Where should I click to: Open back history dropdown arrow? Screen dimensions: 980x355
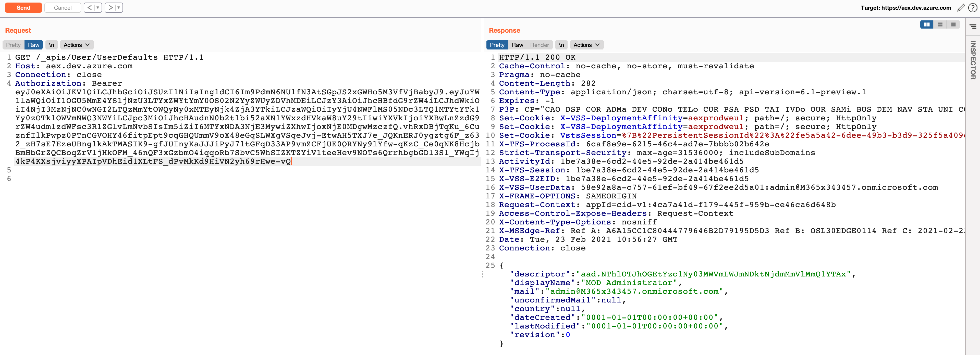[98, 8]
